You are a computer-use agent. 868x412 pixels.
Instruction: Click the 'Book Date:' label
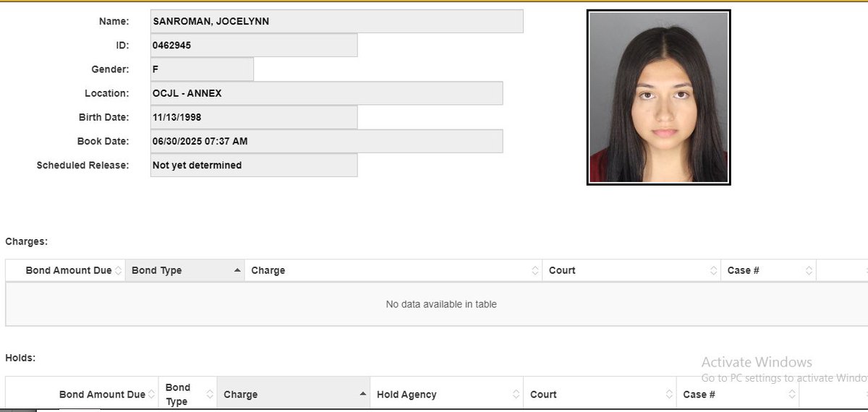103,141
